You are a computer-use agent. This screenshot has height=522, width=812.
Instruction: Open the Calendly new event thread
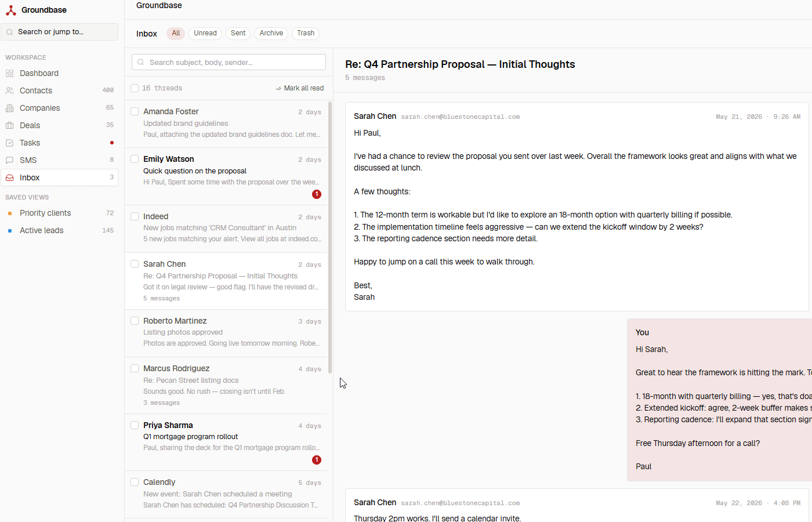point(226,494)
